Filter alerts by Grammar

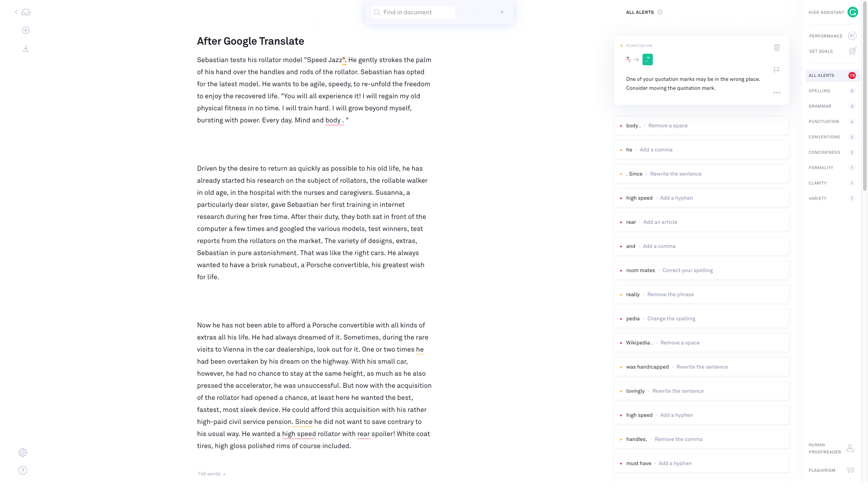(x=832, y=106)
